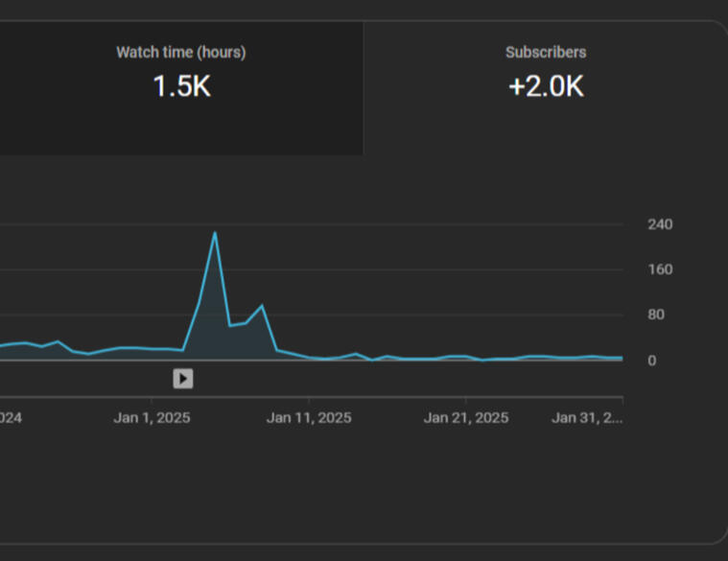Click the line's right end near Jan 31
This screenshot has width=728, height=561.
click(x=621, y=358)
